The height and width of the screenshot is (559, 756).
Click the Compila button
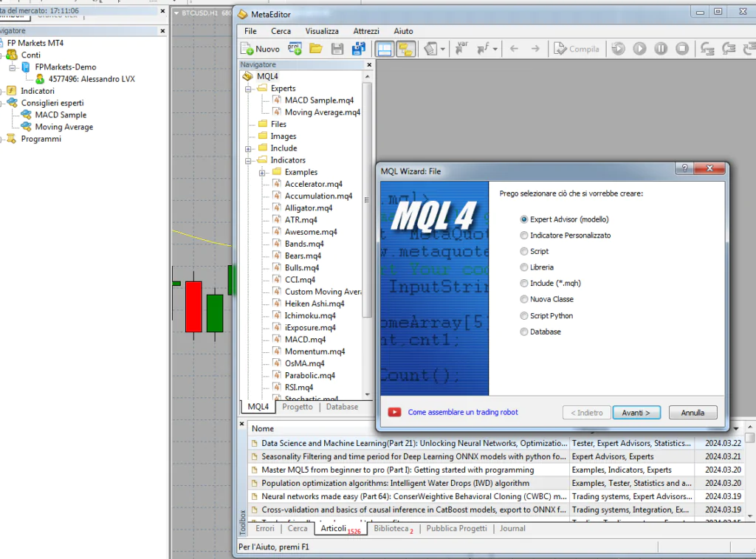[577, 49]
